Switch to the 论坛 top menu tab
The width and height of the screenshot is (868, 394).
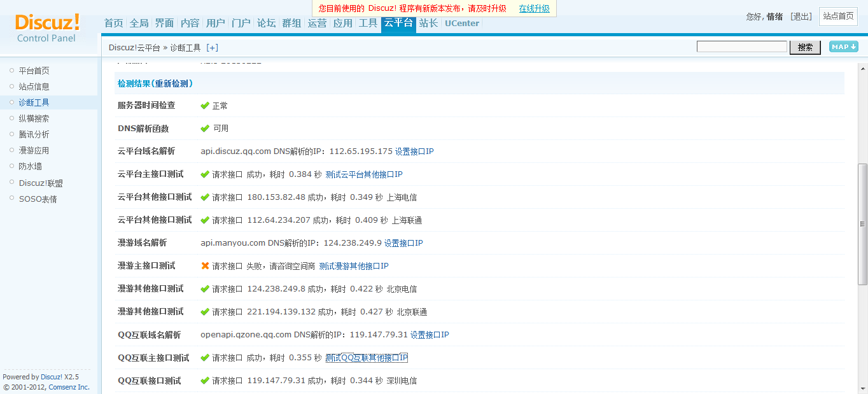click(x=266, y=23)
